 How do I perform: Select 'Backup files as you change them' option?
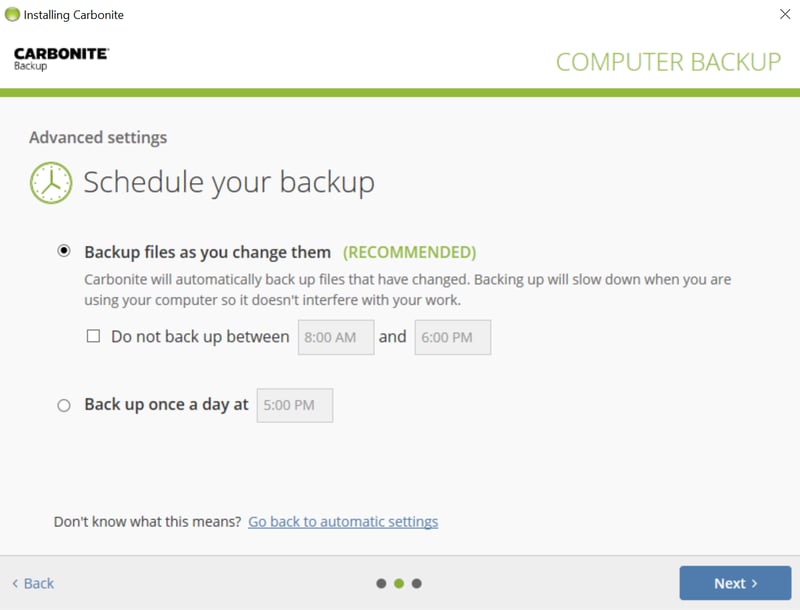click(x=64, y=252)
